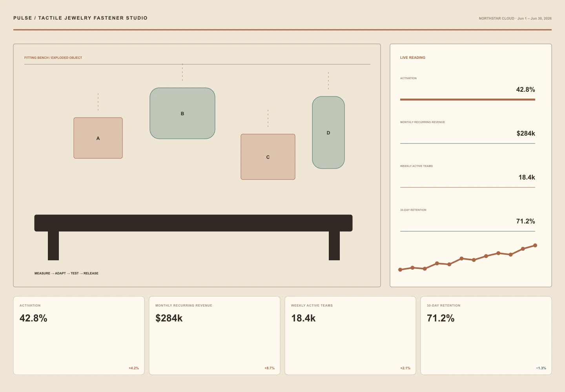Image resolution: width=565 pixels, height=392 pixels.
Task: Click the last point on the trend line
Action: (535, 245)
